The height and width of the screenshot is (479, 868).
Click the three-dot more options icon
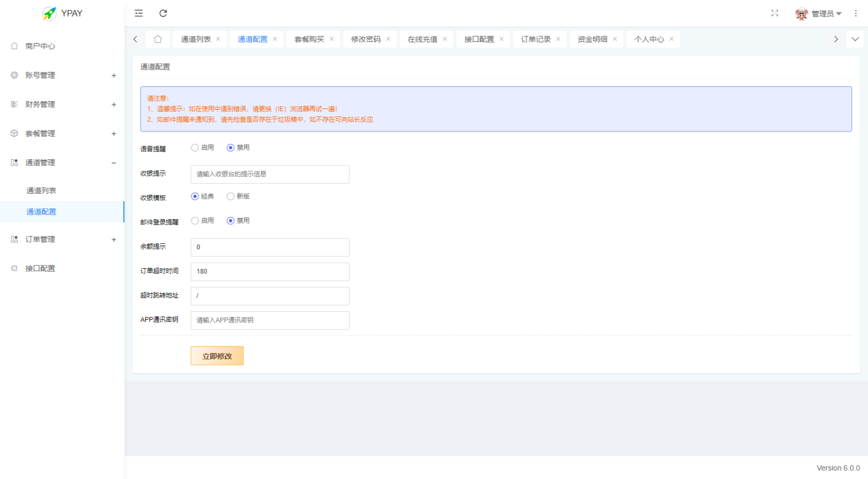point(856,13)
